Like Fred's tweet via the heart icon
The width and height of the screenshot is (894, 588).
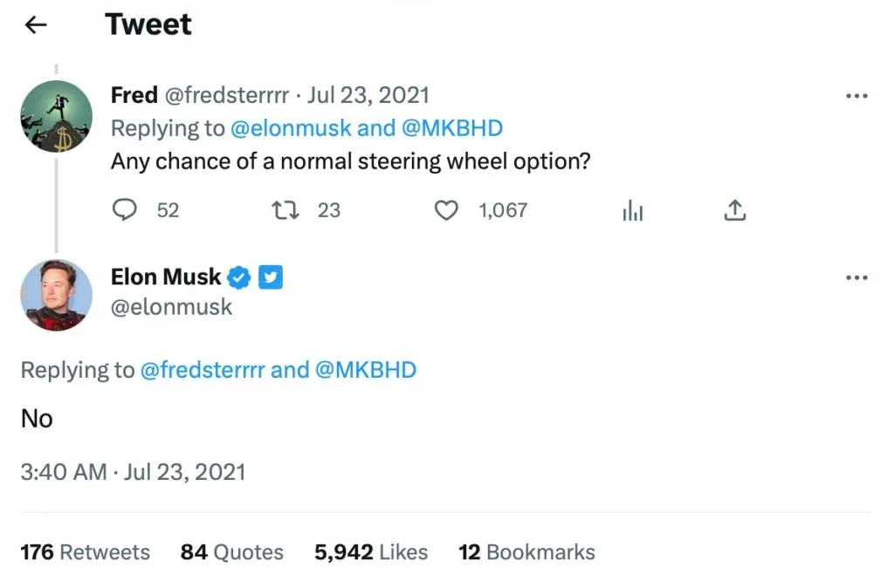point(446,210)
